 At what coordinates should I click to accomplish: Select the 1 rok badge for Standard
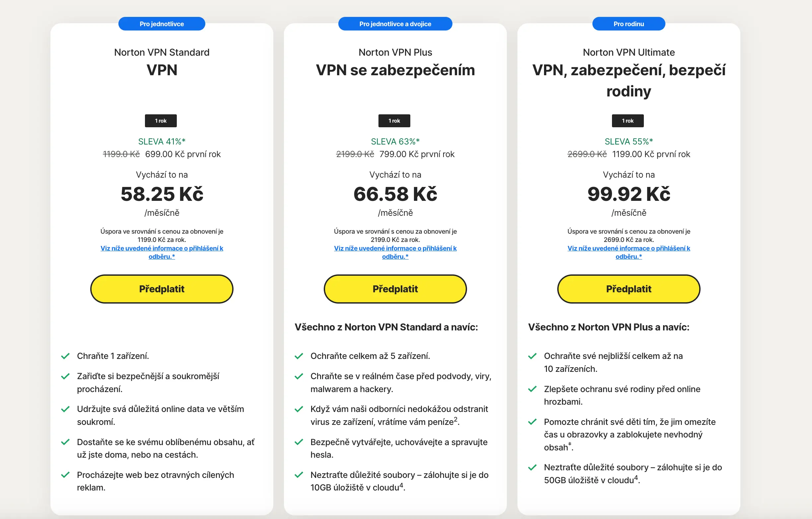[161, 121]
